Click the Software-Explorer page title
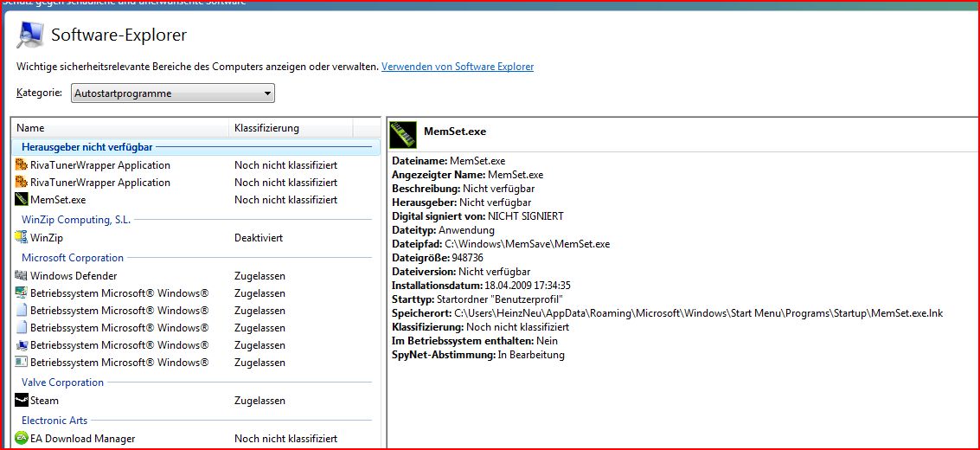Screen dimensions: 980x450 118,35
